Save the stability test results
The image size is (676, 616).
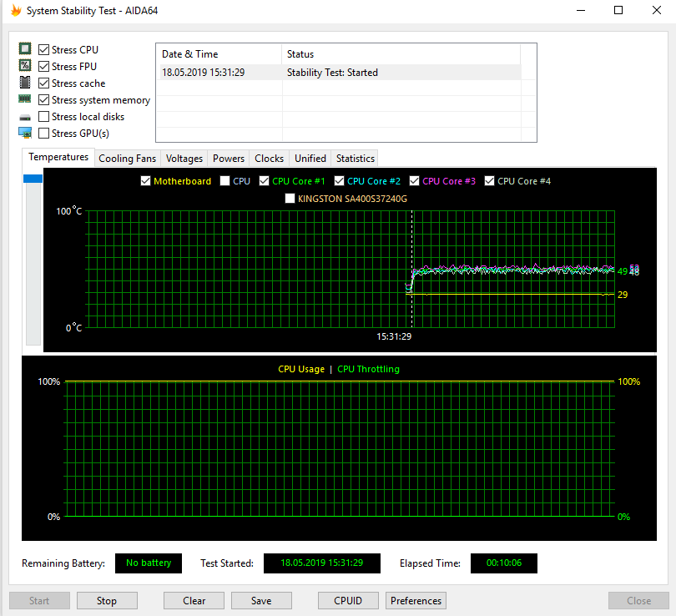261,600
